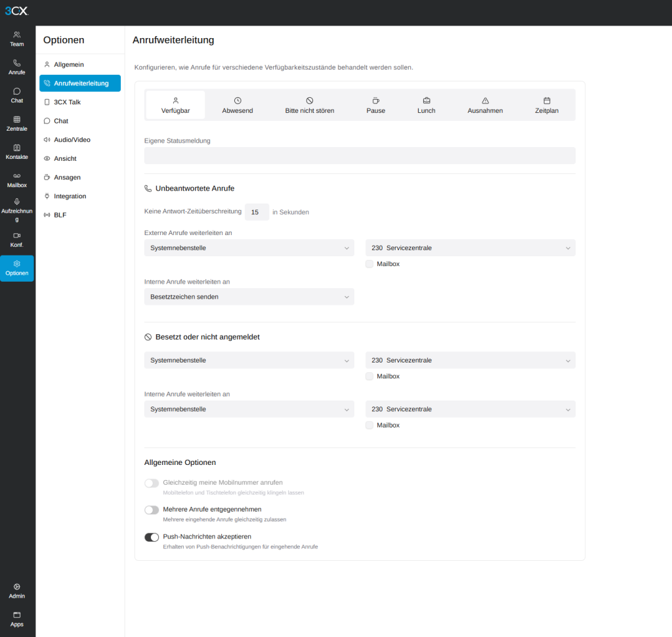Switch to the Bitte nicht stören tab
This screenshot has width=672, height=637.
tap(310, 105)
